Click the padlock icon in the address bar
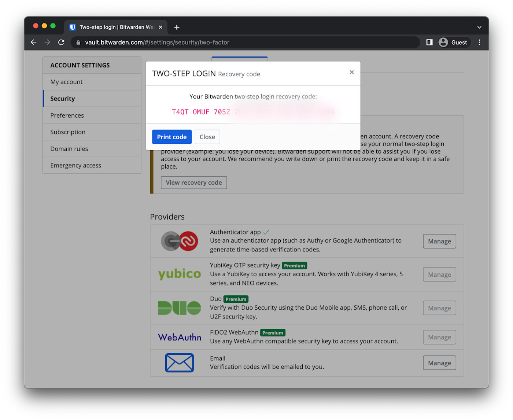The image size is (513, 420). [x=78, y=42]
